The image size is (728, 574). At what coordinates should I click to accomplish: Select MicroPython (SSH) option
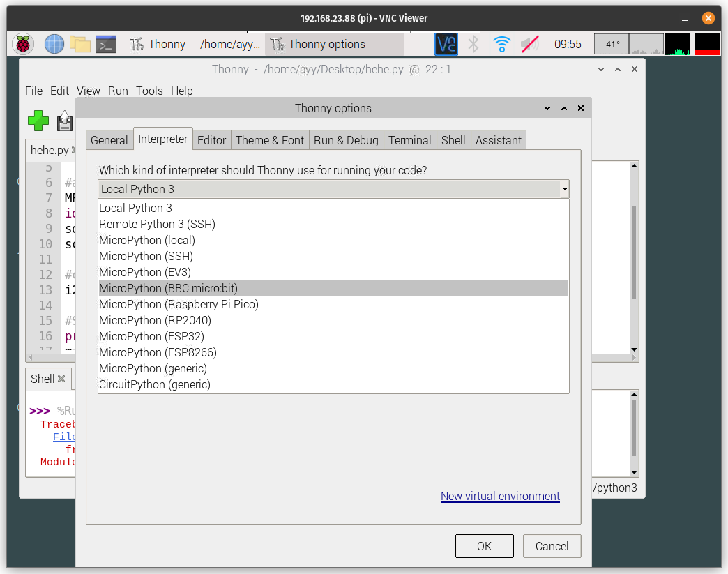pos(333,257)
